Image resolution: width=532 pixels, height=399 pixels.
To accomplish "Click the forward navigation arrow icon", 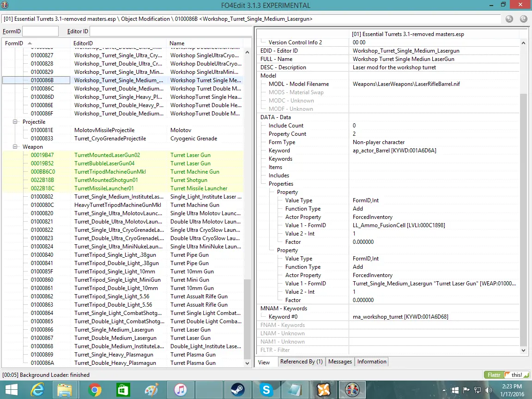I will coord(524,19).
